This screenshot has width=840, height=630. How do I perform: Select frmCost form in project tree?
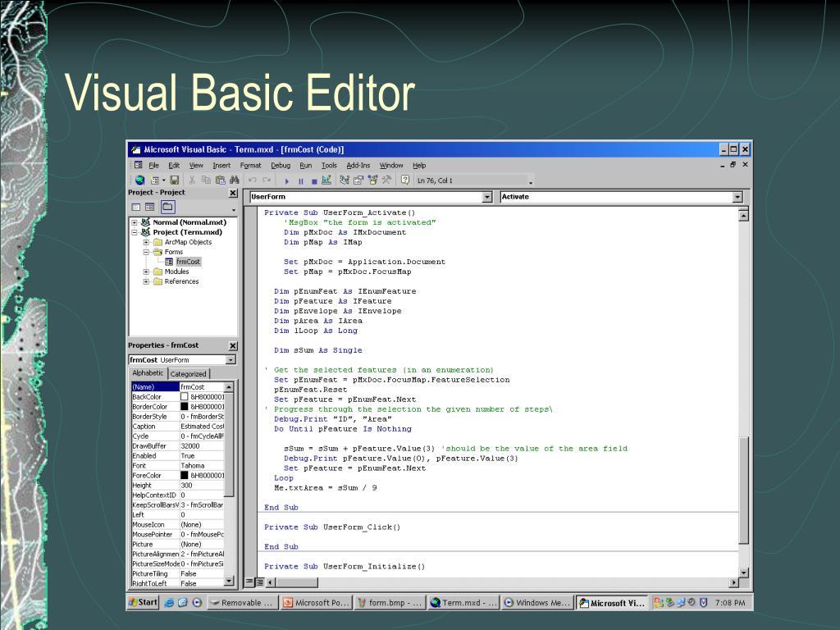click(x=188, y=262)
